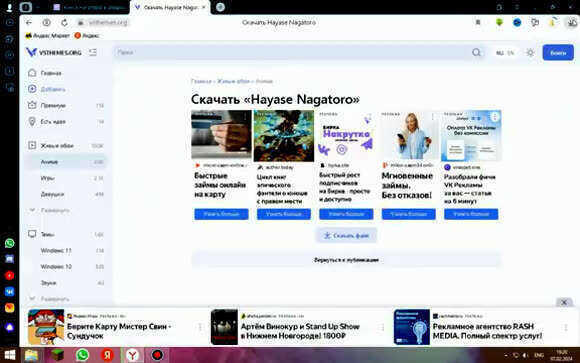Select Аниме subcategory
The height and width of the screenshot is (363, 580).
click(66, 162)
